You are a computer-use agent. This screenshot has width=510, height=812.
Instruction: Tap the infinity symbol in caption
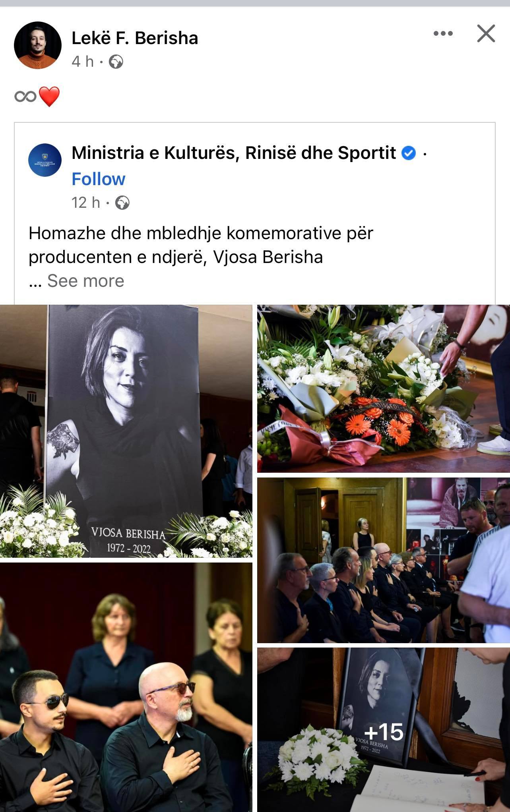(x=25, y=96)
